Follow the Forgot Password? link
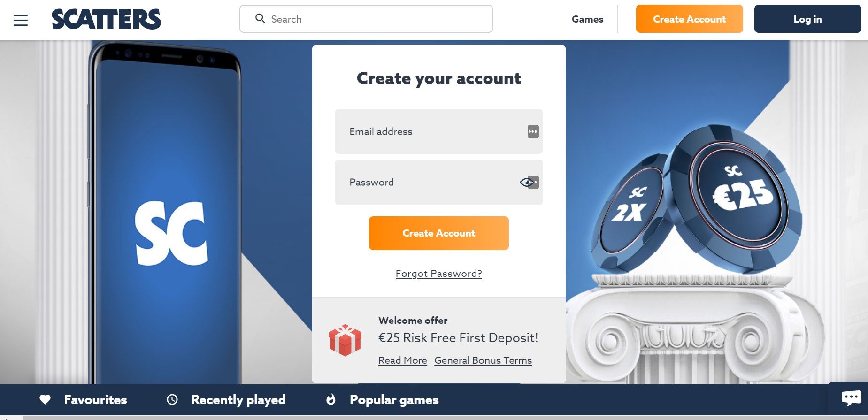The width and height of the screenshot is (868, 420). tap(438, 274)
